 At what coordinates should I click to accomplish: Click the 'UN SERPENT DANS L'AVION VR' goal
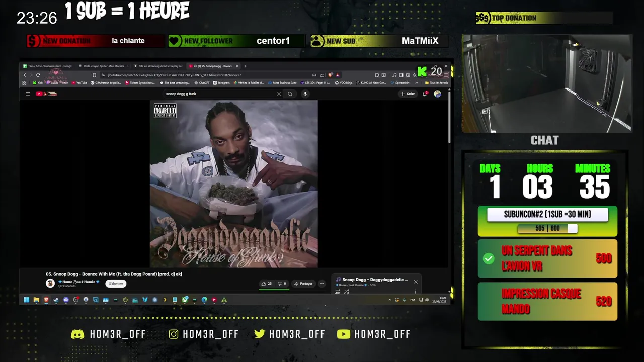click(547, 258)
